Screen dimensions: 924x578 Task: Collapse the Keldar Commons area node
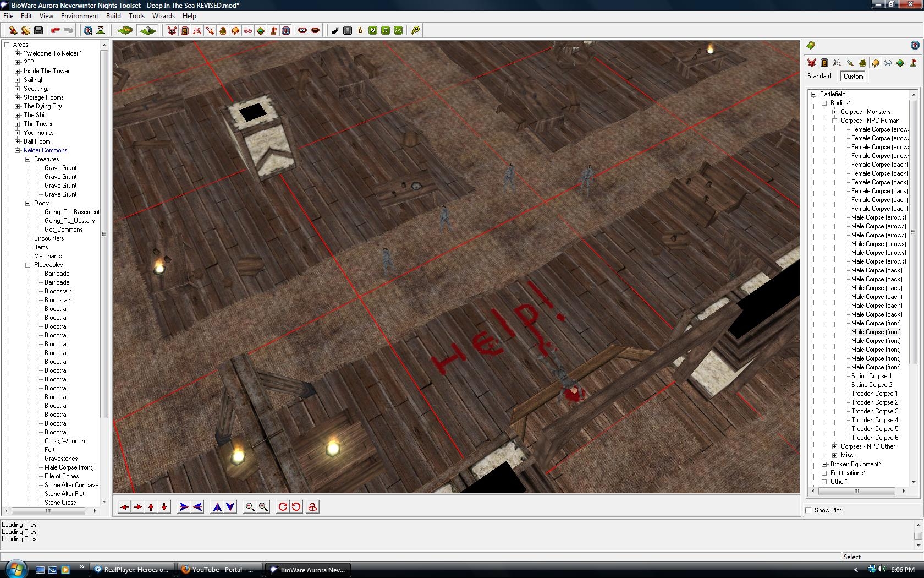pos(17,150)
